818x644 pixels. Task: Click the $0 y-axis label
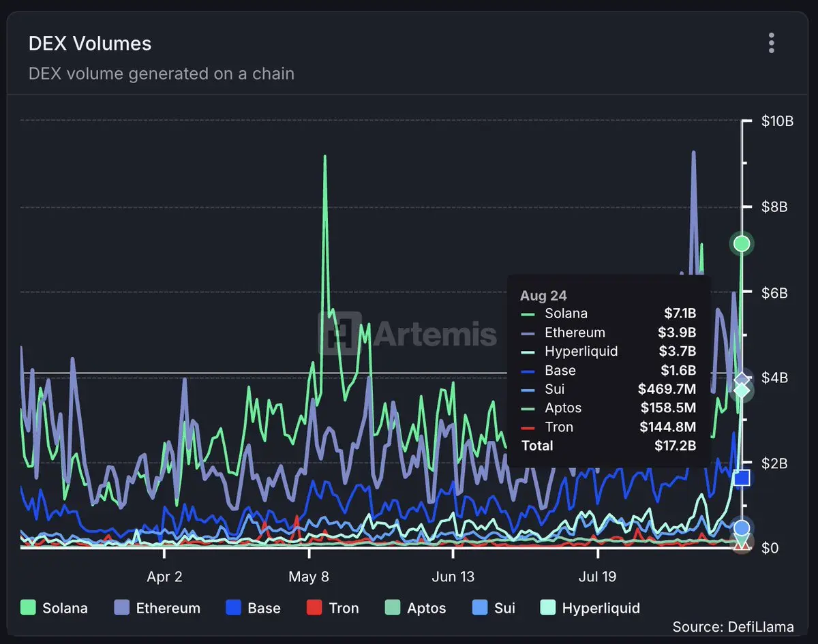tap(769, 549)
